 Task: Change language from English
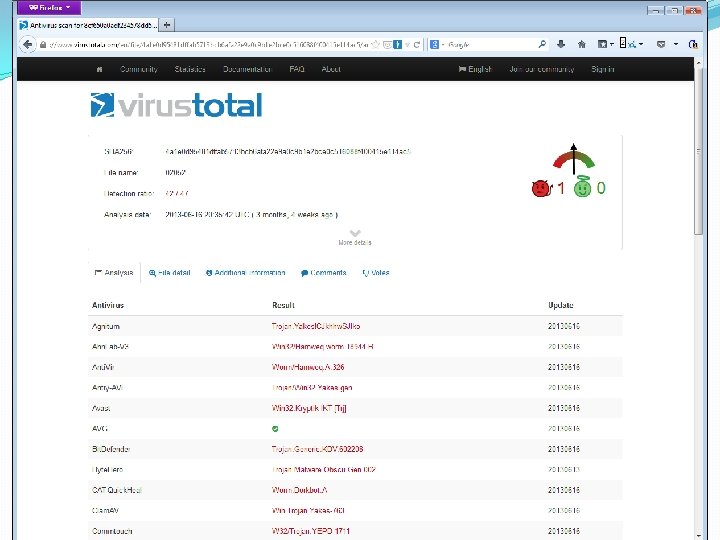coord(475,69)
